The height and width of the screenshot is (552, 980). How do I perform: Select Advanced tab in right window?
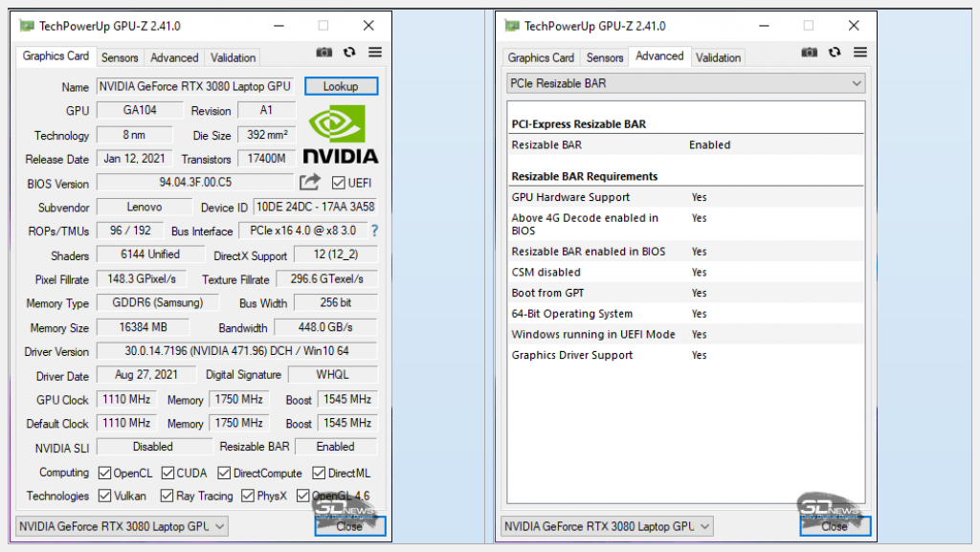659,56
